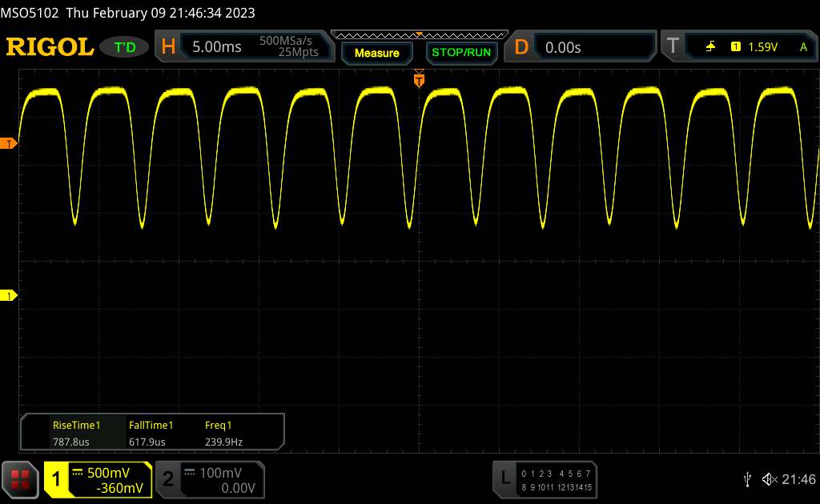Enable channel 2 showing 100mV
Viewport: 820px width, 504px height.
coord(208,479)
